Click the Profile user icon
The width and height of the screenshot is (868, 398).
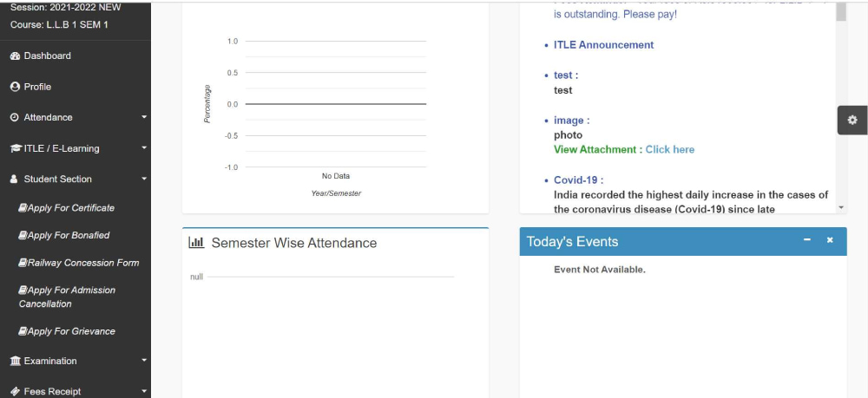pyautogui.click(x=15, y=87)
